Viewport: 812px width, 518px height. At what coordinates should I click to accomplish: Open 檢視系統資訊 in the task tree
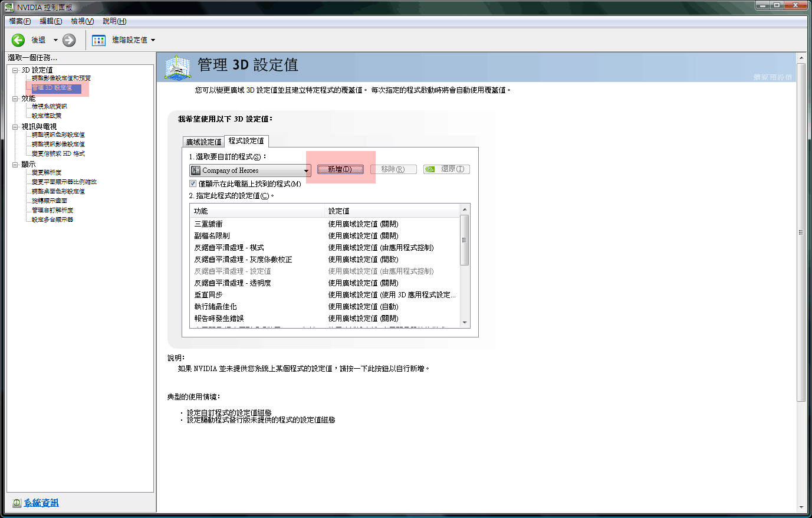(x=50, y=107)
